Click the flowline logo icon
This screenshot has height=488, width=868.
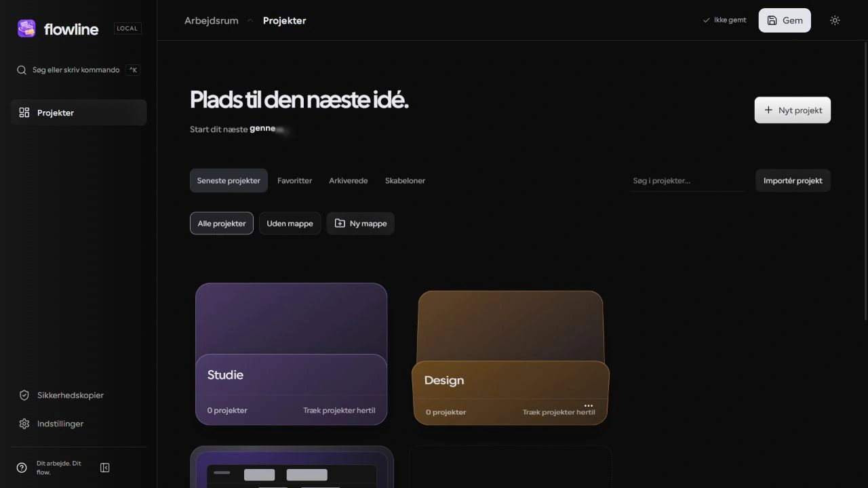tap(26, 28)
